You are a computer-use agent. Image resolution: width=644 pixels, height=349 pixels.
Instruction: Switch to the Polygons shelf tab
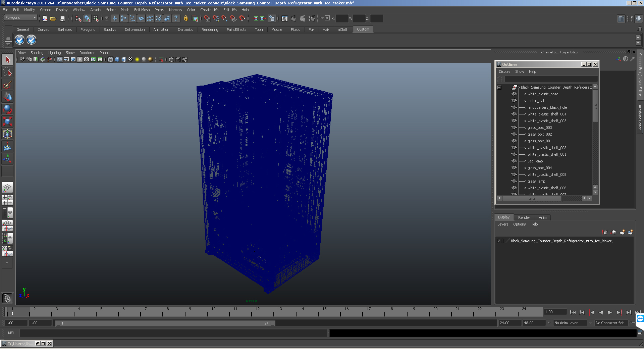click(x=88, y=30)
